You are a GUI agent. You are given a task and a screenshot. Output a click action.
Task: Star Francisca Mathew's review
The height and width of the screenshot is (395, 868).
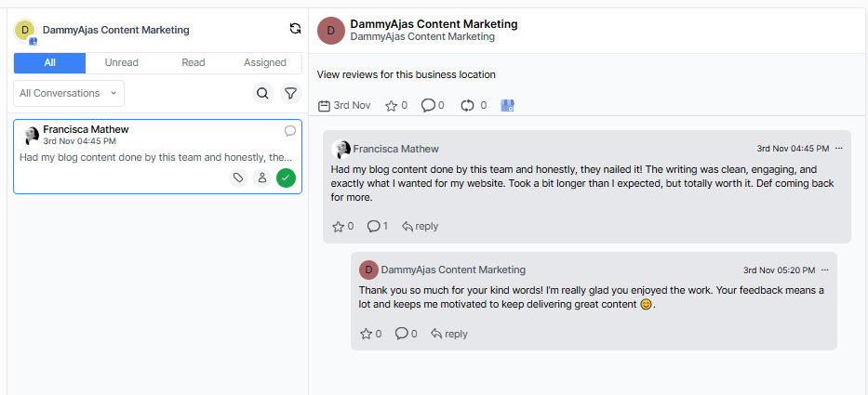tap(338, 226)
